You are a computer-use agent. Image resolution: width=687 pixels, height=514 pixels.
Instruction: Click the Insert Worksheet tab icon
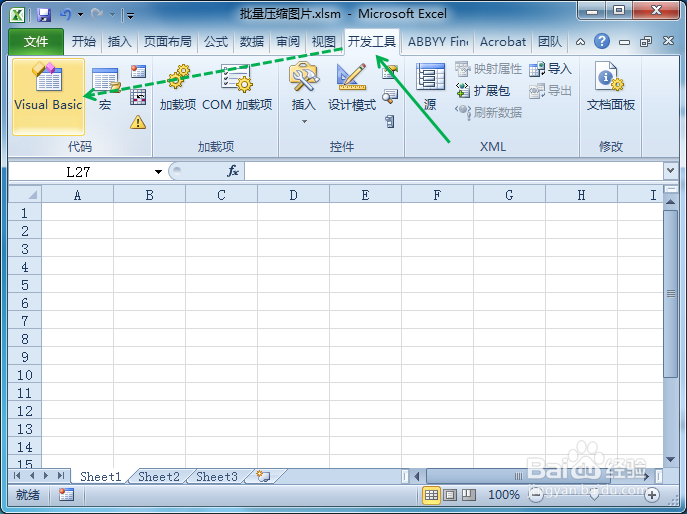[263, 476]
